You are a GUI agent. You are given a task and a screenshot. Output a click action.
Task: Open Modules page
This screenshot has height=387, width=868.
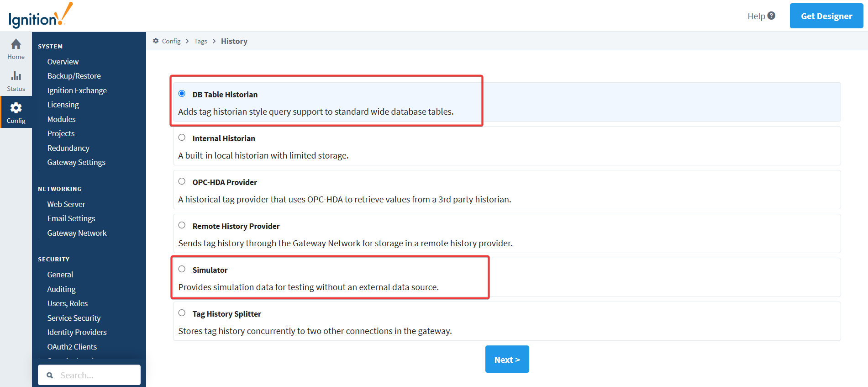tap(62, 119)
